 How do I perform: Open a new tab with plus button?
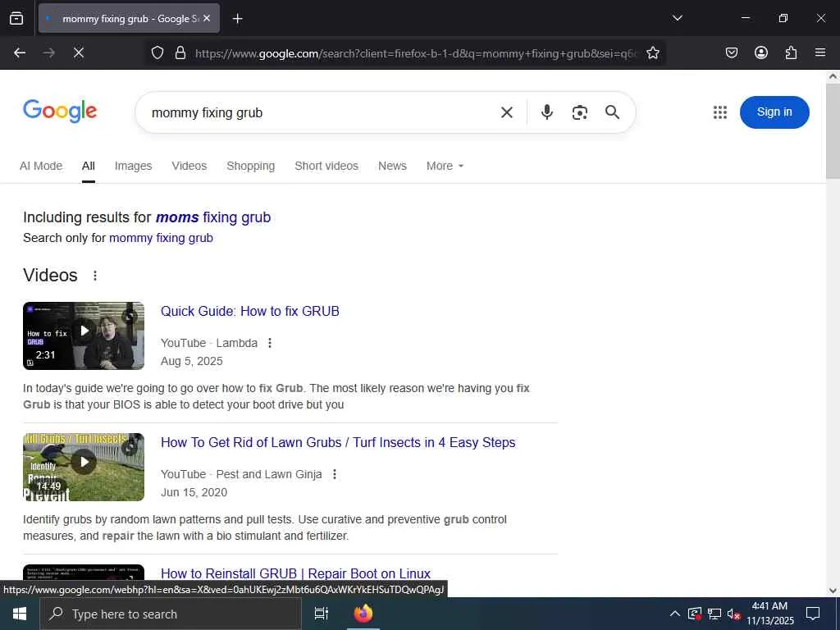pyautogui.click(x=237, y=19)
